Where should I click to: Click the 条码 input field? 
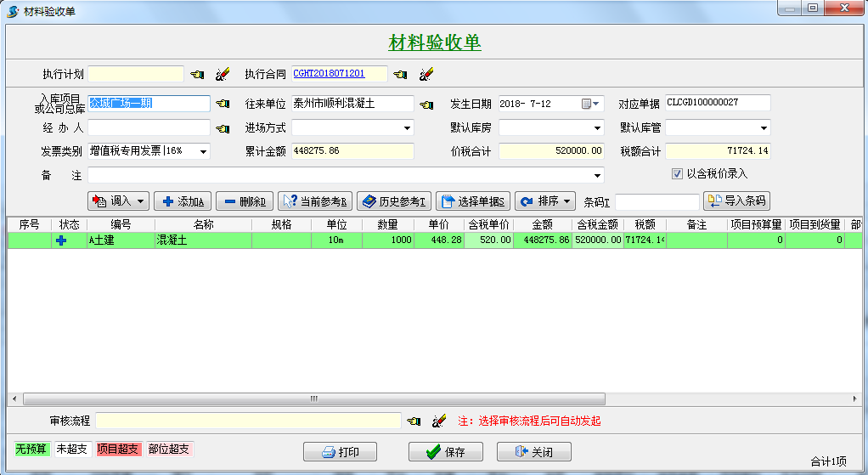(657, 202)
